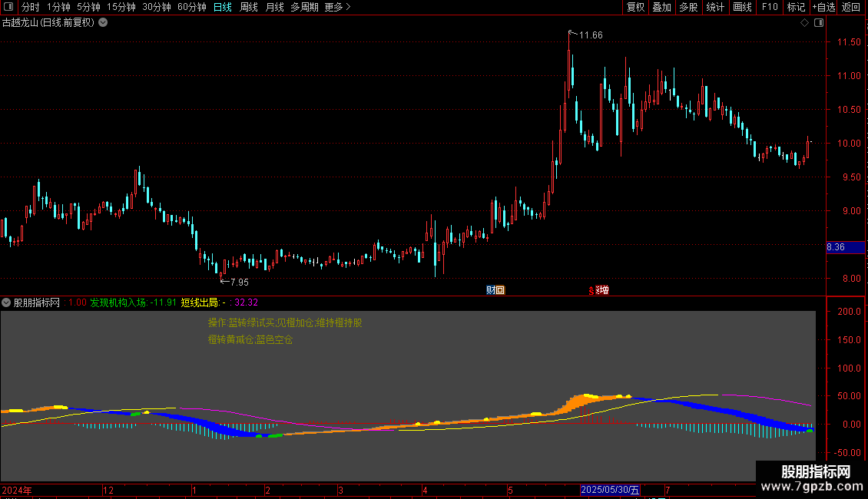Click the 短线出局 indicator label
Screen dimensions: 868x499
(x=203, y=302)
